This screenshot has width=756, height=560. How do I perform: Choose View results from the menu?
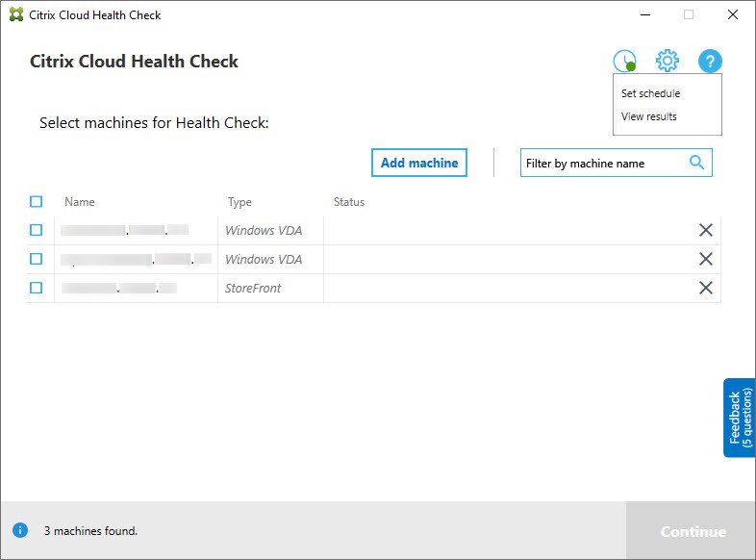[x=649, y=116]
